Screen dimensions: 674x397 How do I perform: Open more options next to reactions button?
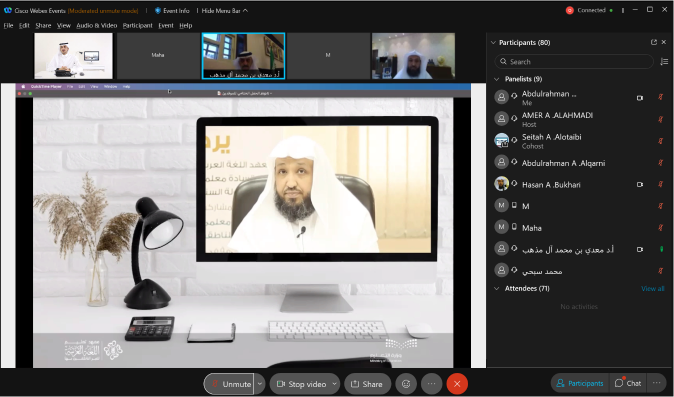tap(432, 384)
